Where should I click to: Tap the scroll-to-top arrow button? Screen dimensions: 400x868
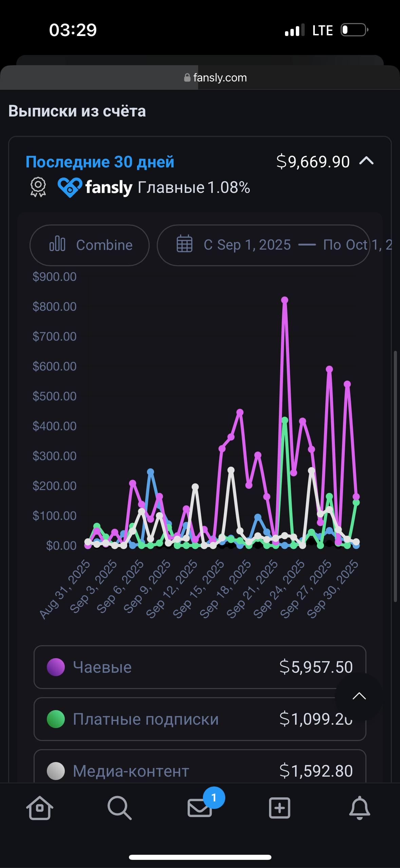click(x=359, y=696)
